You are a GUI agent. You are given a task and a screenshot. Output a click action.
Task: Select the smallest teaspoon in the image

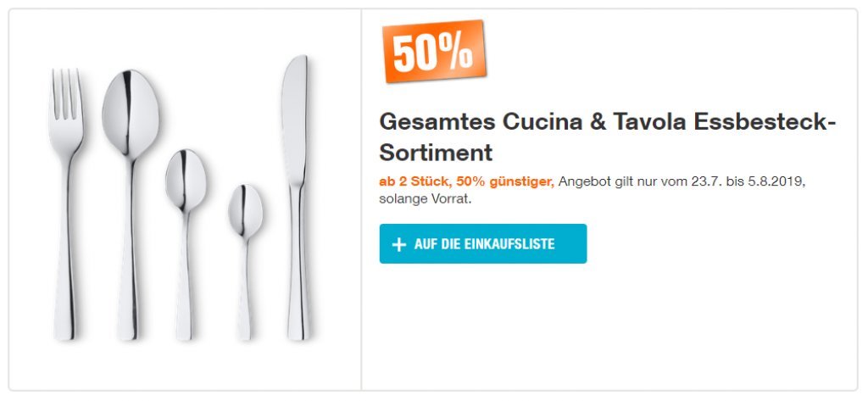[x=246, y=254]
